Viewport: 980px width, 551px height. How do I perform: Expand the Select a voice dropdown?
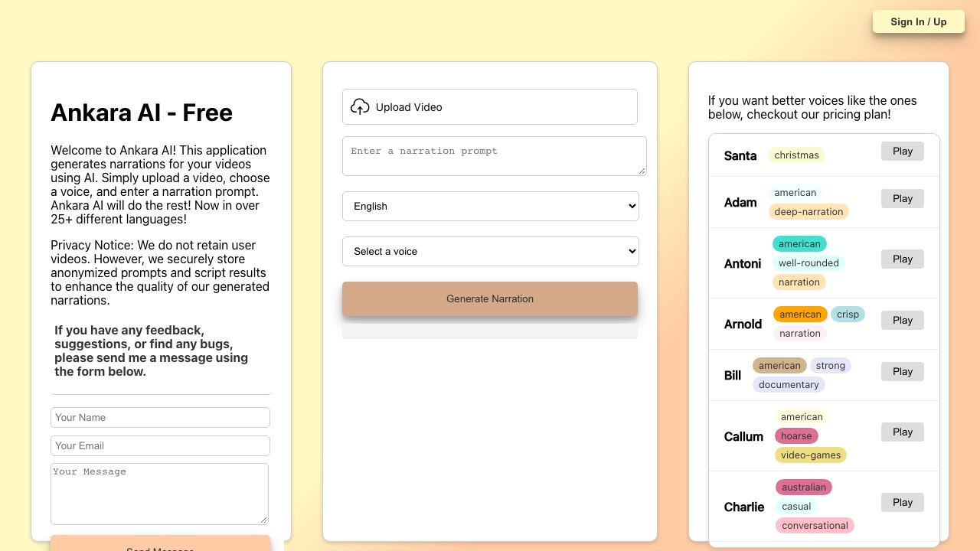pos(491,251)
